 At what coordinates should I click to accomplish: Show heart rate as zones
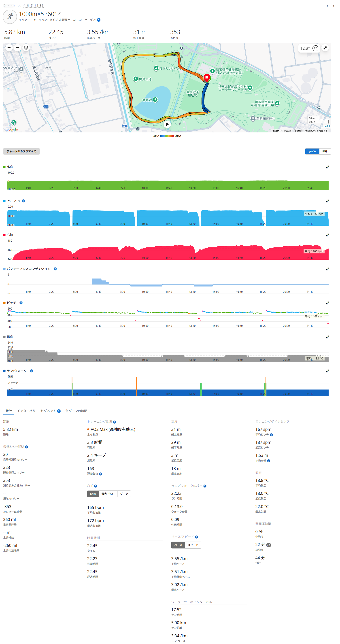[x=124, y=494]
